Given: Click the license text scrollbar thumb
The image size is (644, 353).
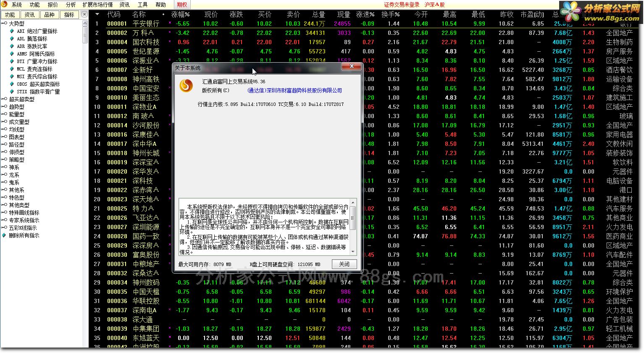Looking at the screenshot, I should pyautogui.click(x=353, y=218).
